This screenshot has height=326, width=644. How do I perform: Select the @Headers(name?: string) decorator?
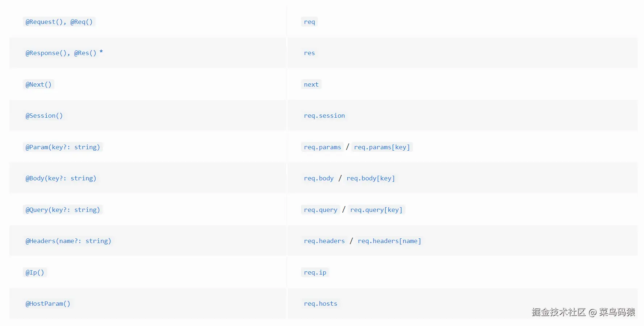(x=68, y=241)
